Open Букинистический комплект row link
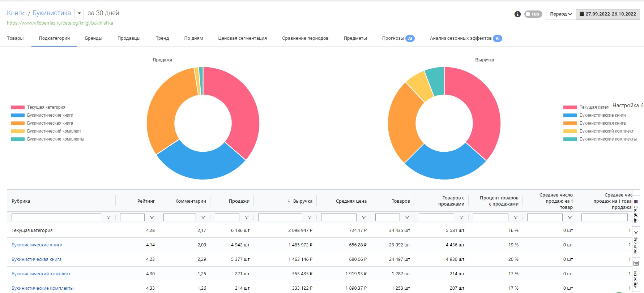The image size is (644, 293). [41, 274]
